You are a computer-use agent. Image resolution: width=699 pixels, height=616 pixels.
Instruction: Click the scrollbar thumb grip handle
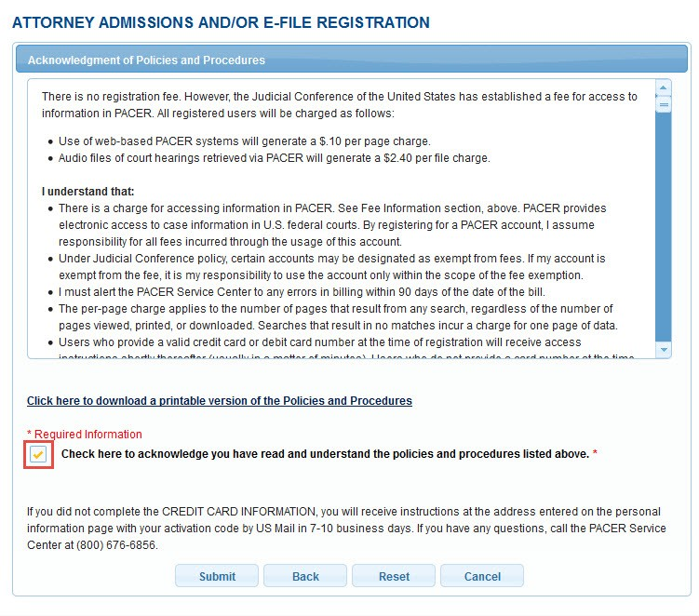coord(664,105)
